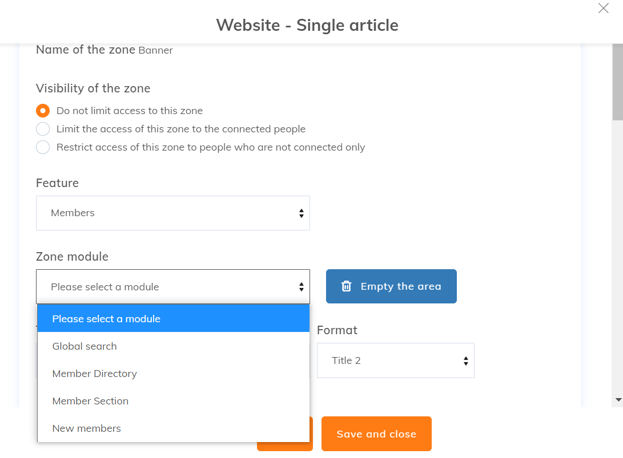This screenshot has height=458, width=623.
Task: Select Global search from module list
Action: (x=85, y=346)
